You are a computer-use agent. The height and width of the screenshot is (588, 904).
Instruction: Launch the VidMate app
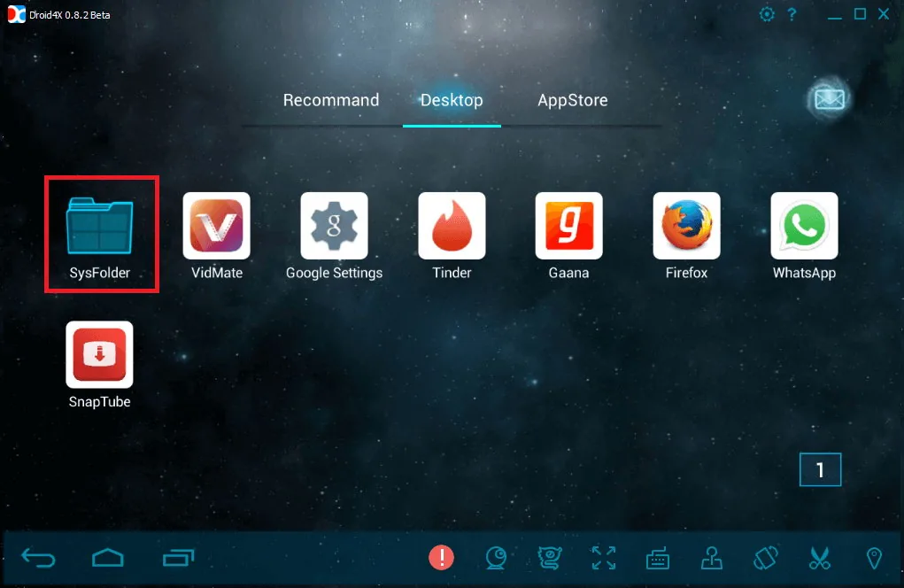pos(217,226)
